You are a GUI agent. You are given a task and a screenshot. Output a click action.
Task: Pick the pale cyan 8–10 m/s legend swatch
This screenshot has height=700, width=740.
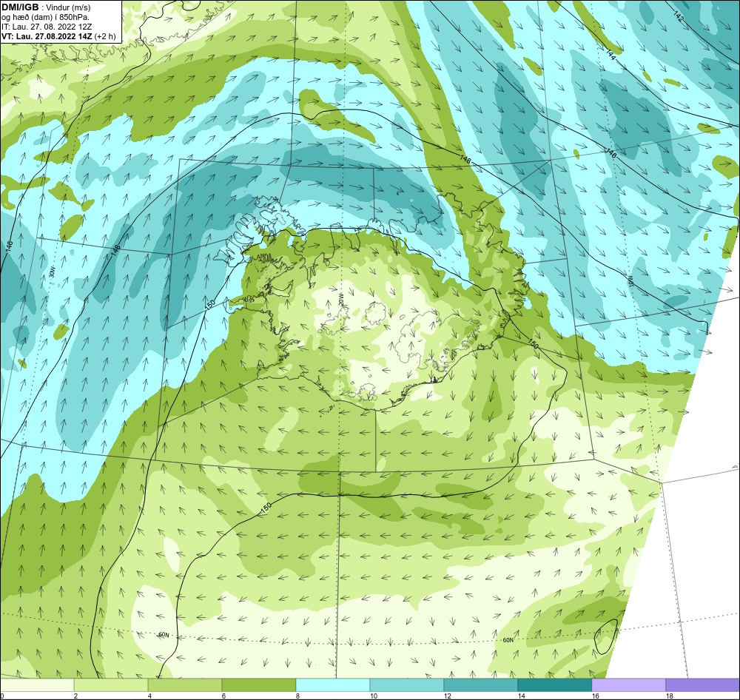(333, 685)
